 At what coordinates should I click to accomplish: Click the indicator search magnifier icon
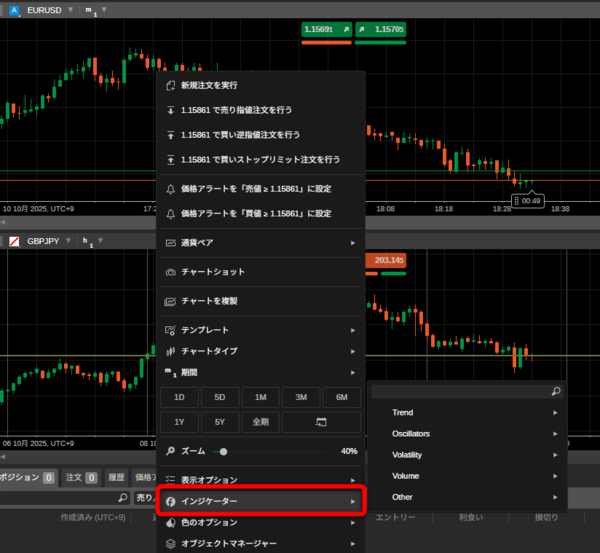pyautogui.click(x=556, y=391)
